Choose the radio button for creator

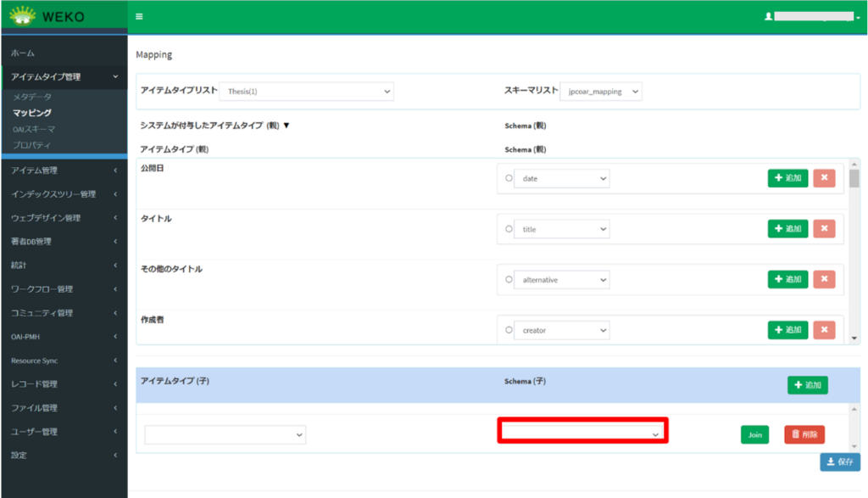click(509, 330)
